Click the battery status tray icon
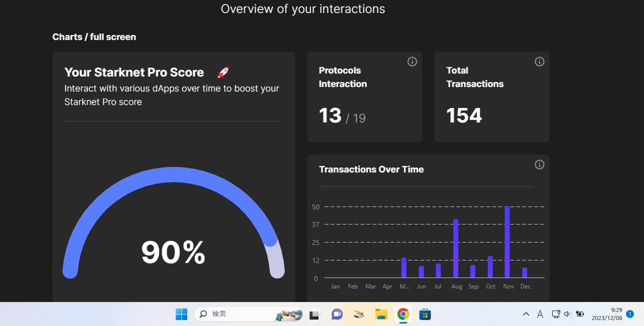This screenshot has height=326, width=644. (x=580, y=314)
